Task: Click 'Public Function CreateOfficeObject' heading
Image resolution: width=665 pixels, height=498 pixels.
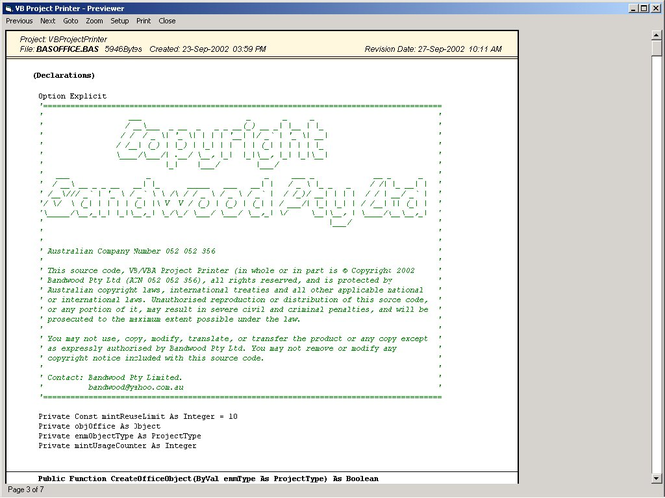Action: (x=208, y=479)
